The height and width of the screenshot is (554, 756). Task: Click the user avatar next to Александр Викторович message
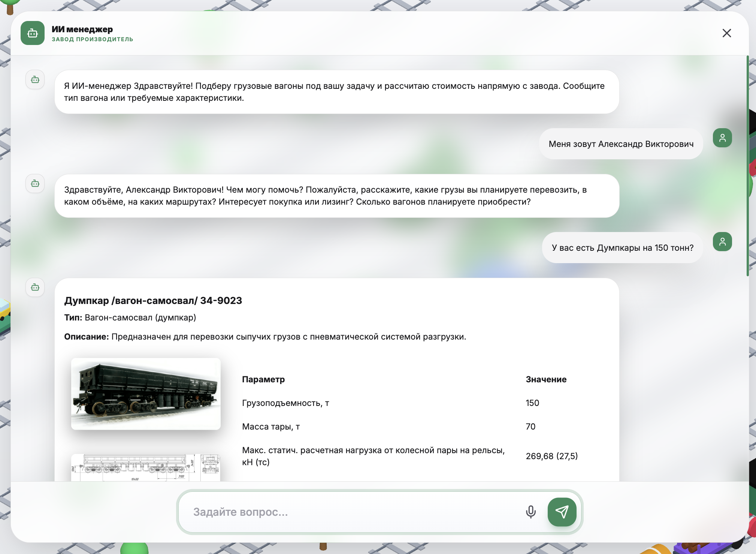[x=722, y=138]
